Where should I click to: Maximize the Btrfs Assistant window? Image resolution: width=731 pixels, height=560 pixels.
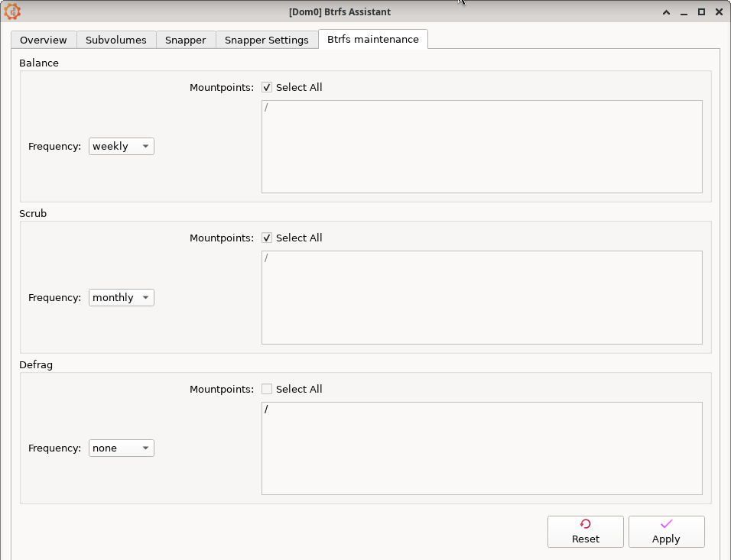tap(701, 11)
